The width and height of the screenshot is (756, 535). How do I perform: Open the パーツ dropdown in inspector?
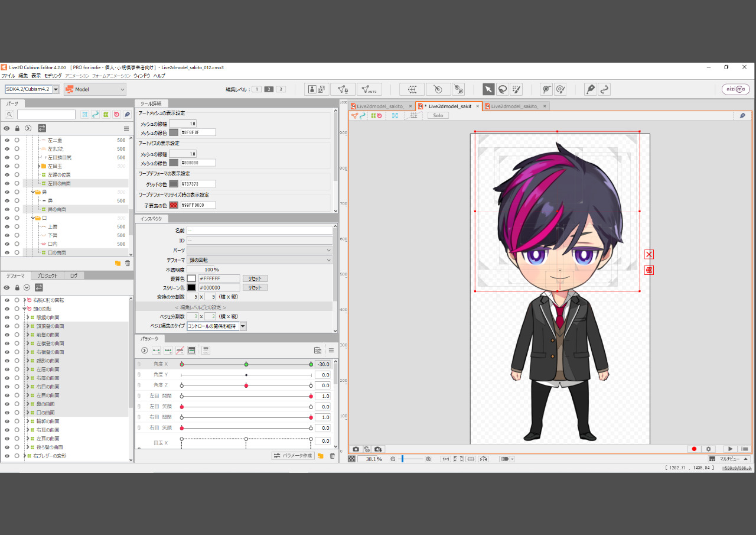260,250
